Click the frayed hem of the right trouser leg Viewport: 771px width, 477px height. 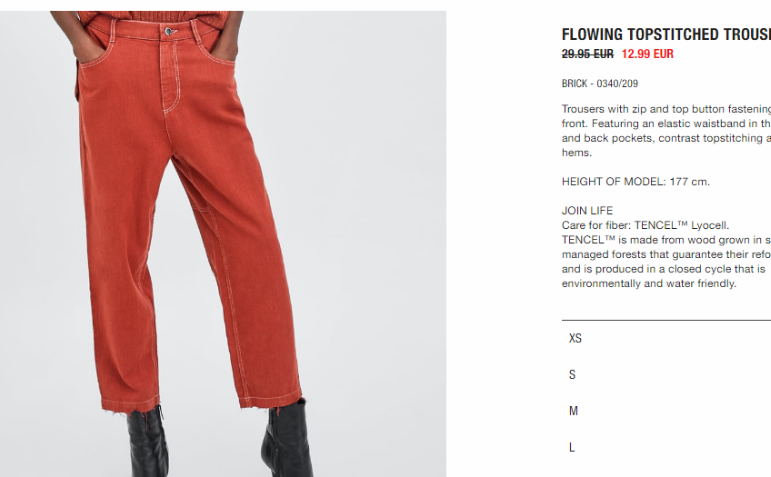tap(270, 399)
